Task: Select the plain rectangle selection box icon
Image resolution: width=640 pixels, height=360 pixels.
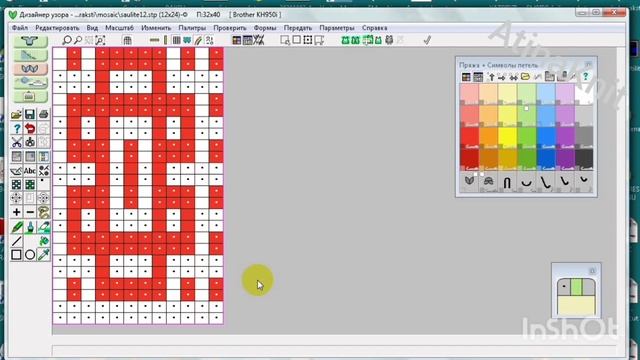Action: pyautogui.click(x=297, y=40)
